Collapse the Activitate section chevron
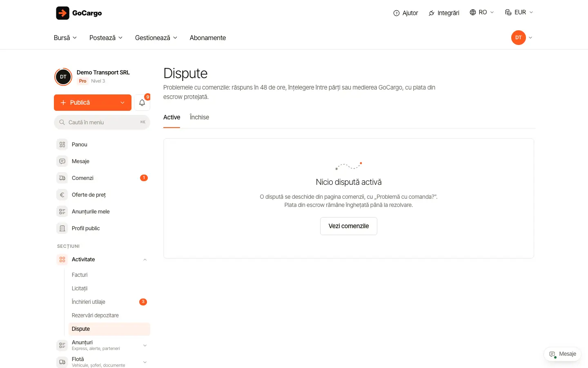The image size is (588, 368). pyautogui.click(x=145, y=260)
